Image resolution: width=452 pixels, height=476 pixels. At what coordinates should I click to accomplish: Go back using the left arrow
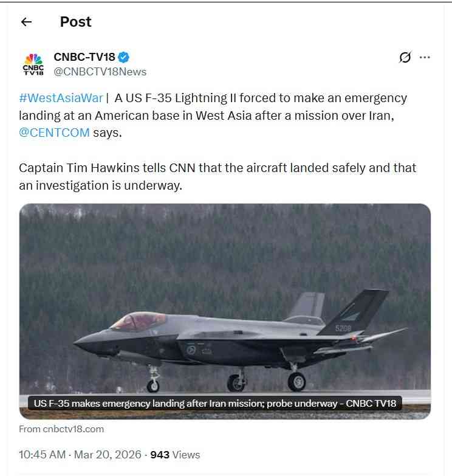coord(26,22)
